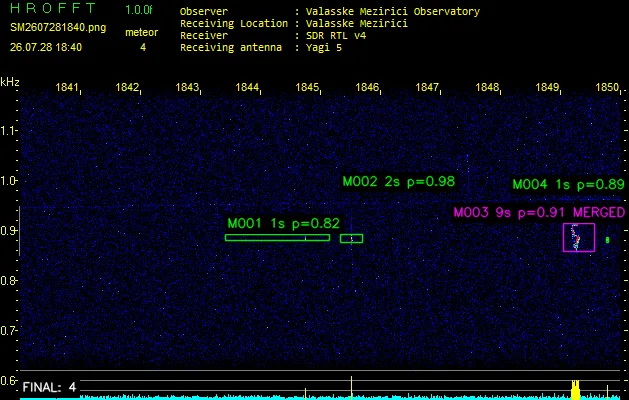The width and height of the screenshot is (629, 400).
Task: Click the kHz axis unit label
Action: pos(10,82)
